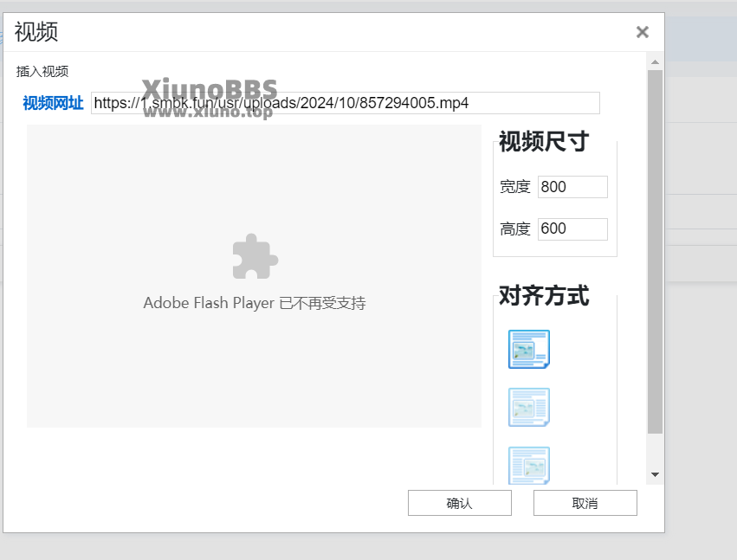Select the second alignment icon (float left)

tap(529, 408)
